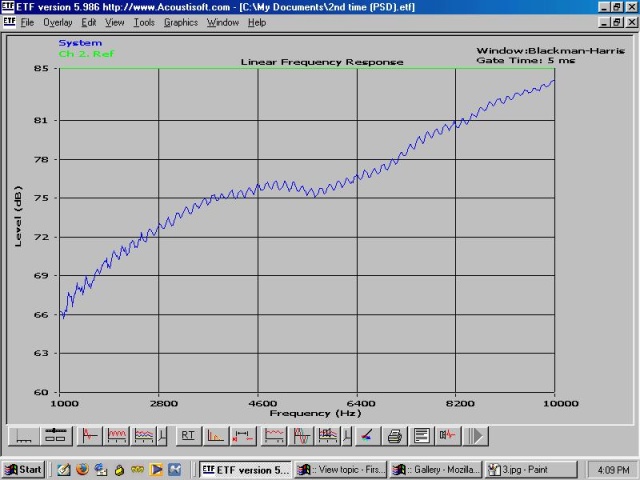This screenshot has width=640, height=480.
Task: Click the red smoothed response toolbar icon
Action: 273,436
